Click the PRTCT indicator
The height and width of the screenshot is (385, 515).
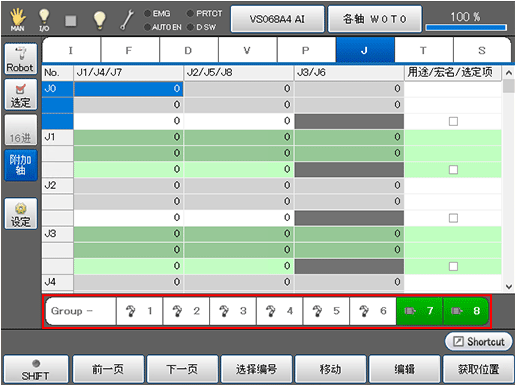[x=205, y=14]
